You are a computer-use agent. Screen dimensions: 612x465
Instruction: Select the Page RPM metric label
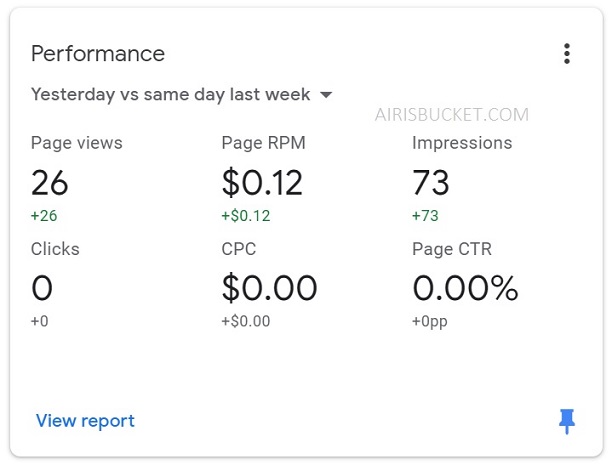click(263, 143)
